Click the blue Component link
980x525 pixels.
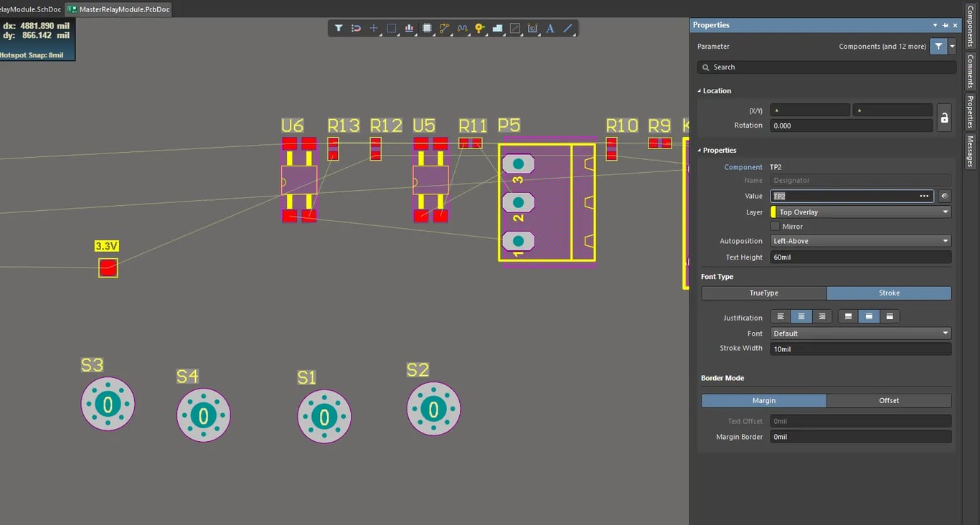tap(743, 167)
